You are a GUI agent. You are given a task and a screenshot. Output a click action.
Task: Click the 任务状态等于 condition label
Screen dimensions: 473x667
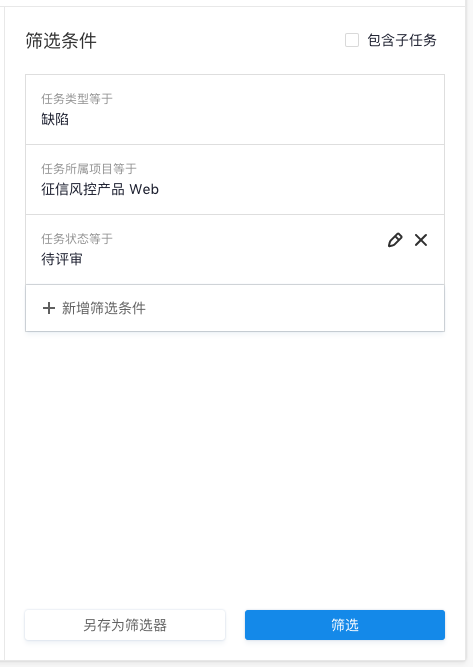pyautogui.click(x=77, y=239)
